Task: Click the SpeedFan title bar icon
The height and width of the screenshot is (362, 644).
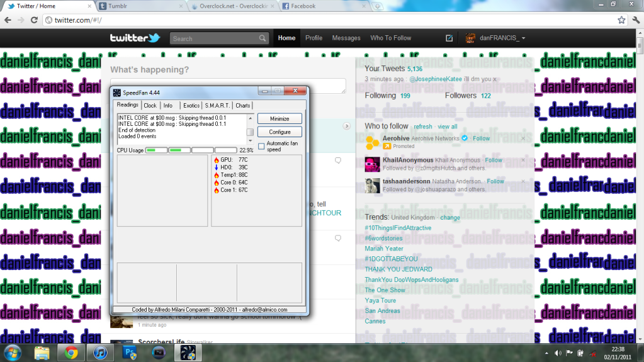Action: [x=117, y=93]
